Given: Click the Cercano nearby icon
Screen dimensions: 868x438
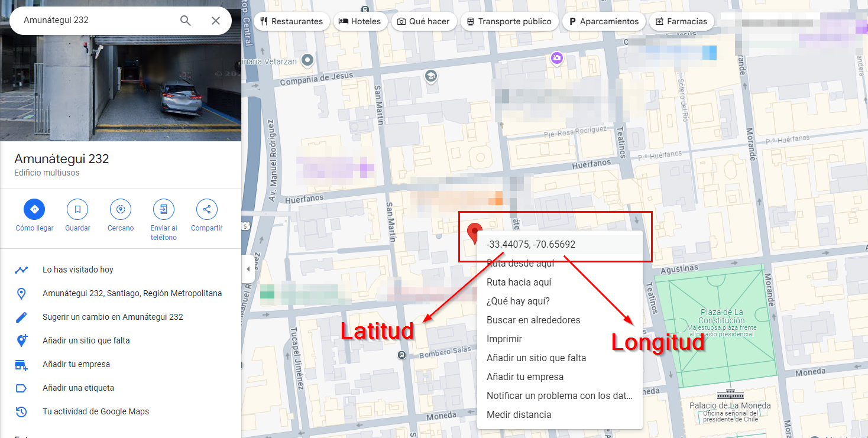Looking at the screenshot, I should click(121, 209).
